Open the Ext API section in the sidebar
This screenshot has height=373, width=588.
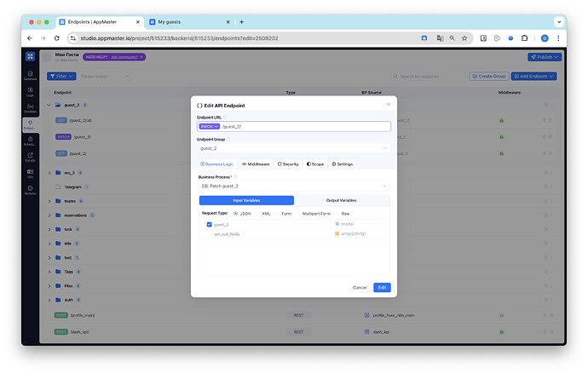(x=31, y=157)
